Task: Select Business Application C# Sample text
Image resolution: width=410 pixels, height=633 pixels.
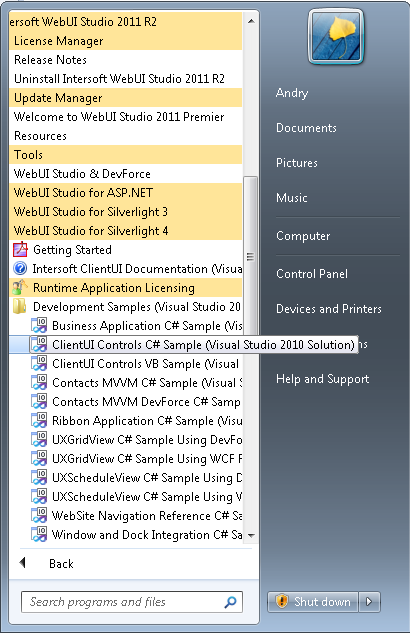Action: [x=147, y=326]
